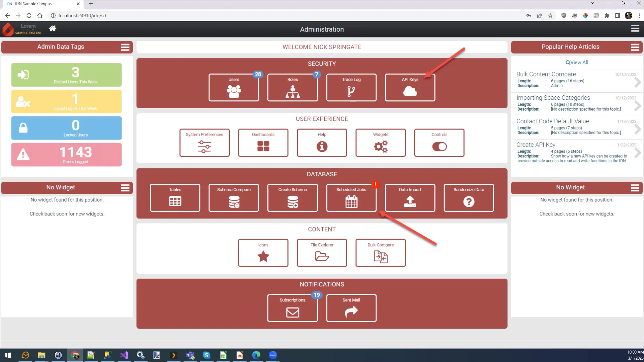
Task: Open the File Explorer folder tile
Action: 322,253
